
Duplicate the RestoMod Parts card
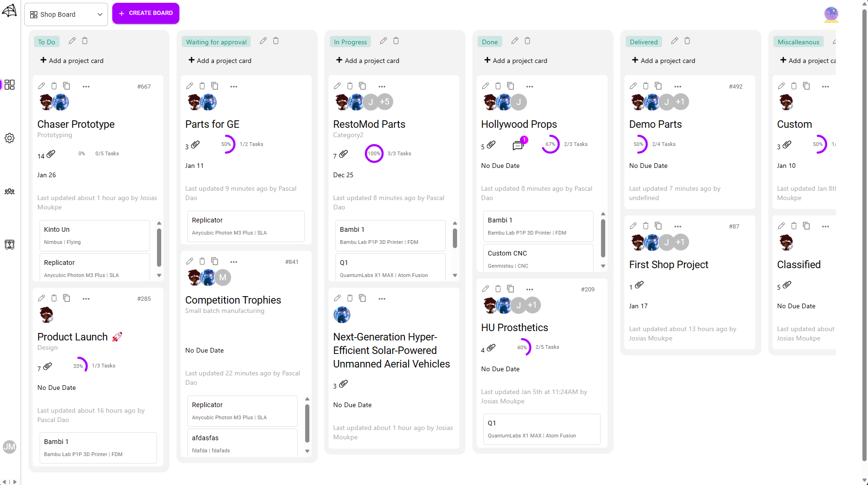[363, 86]
